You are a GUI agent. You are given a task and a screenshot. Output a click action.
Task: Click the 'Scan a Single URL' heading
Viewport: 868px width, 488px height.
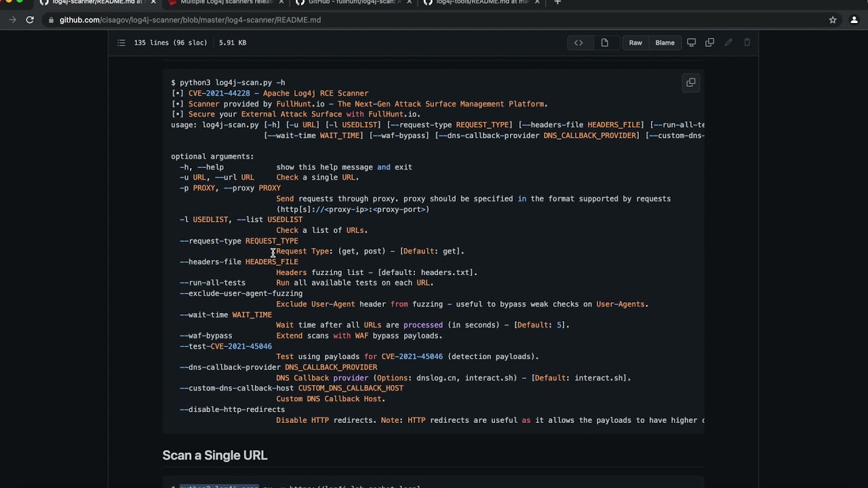pyautogui.click(x=215, y=455)
